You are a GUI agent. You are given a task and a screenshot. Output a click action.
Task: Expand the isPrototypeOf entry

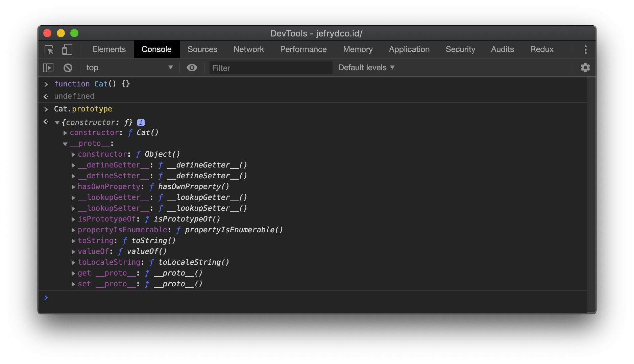[73, 219]
